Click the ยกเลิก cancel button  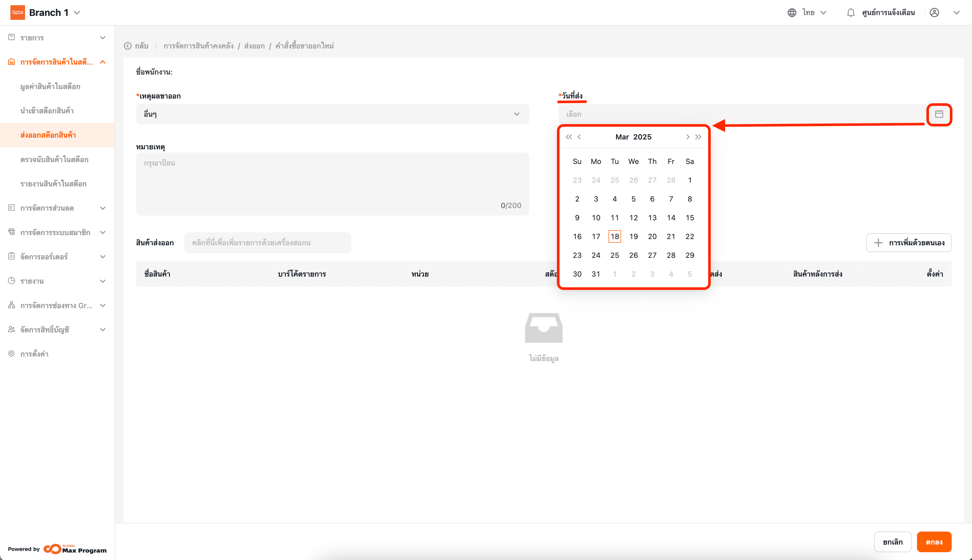[892, 542]
